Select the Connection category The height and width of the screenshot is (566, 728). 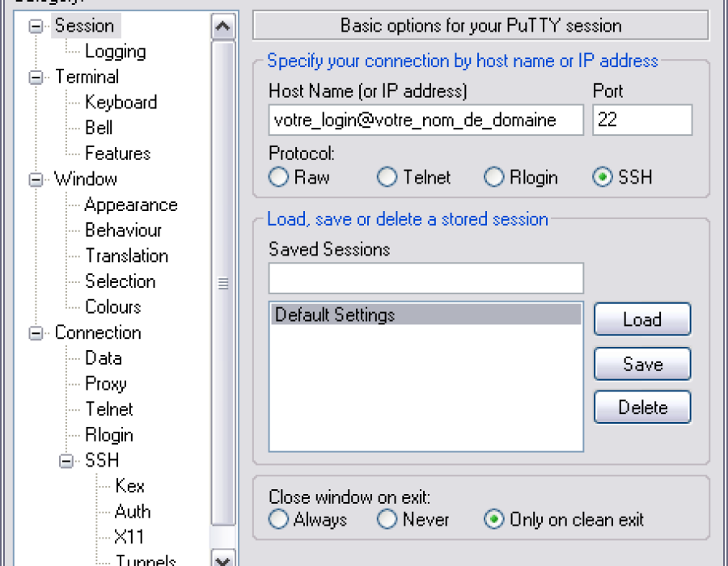[x=98, y=333]
